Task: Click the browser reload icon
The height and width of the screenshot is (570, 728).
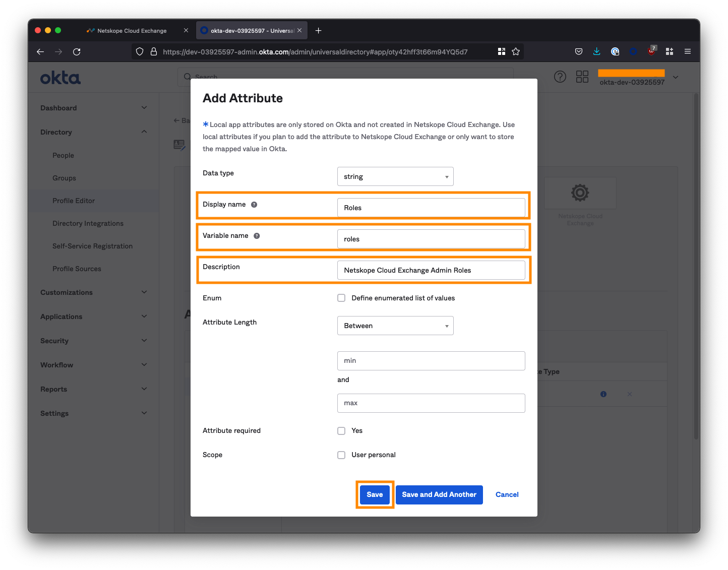Action: click(77, 52)
